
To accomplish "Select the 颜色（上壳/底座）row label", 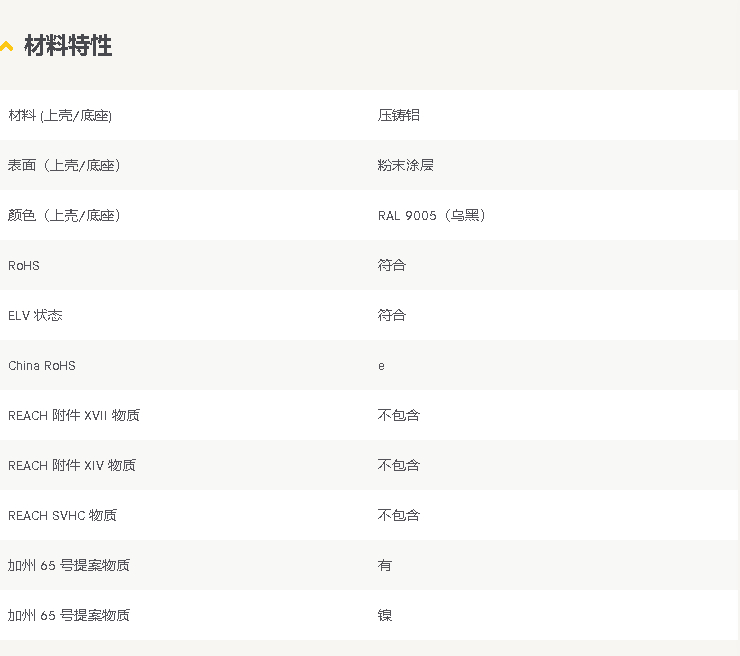I will coord(65,215).
